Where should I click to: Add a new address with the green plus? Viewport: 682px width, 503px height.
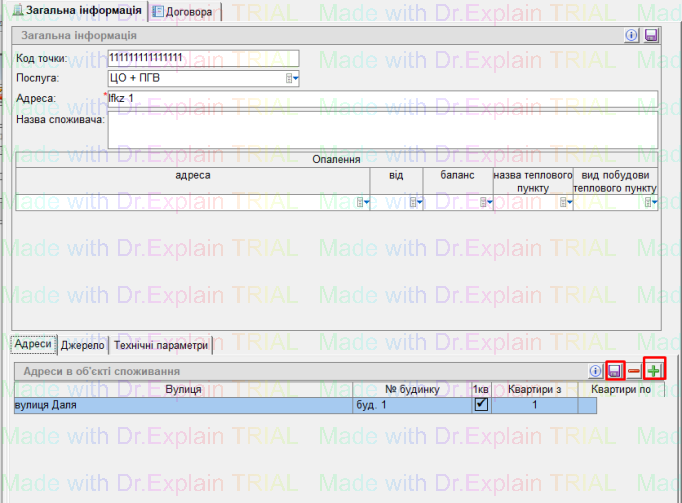tap(654, 371)
